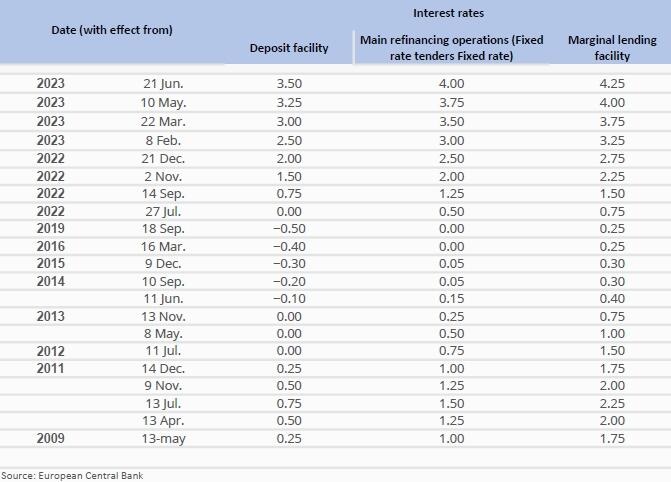Select the 4.25 marginal lending value
The height and width of the screenshot is (482, 671).
[610, 84]
